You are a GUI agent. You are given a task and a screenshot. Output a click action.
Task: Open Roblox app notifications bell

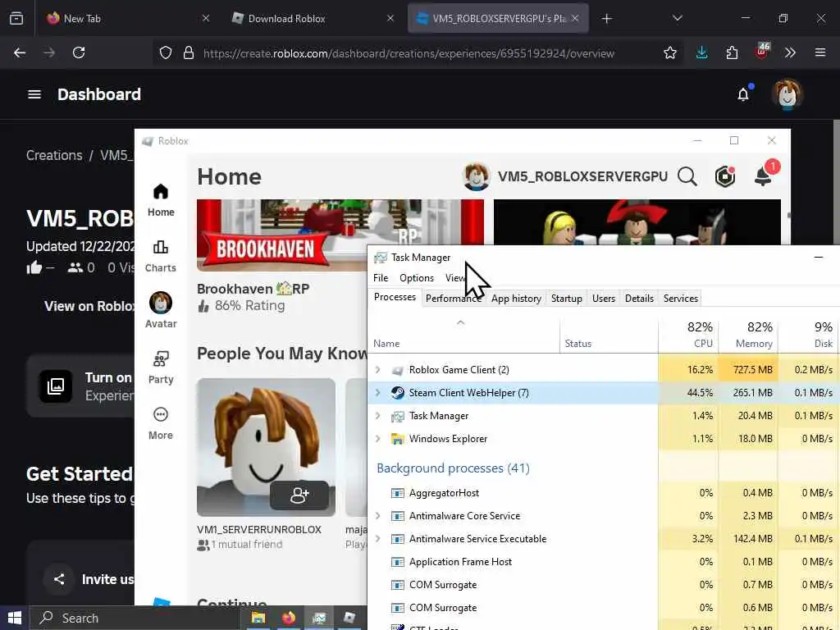click(764, 176)
